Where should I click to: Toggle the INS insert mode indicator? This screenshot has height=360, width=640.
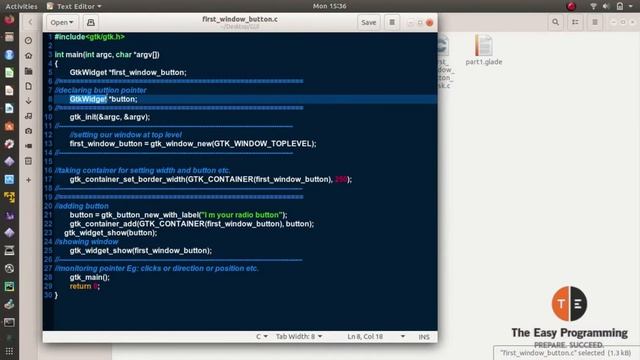tap(424, 337)
